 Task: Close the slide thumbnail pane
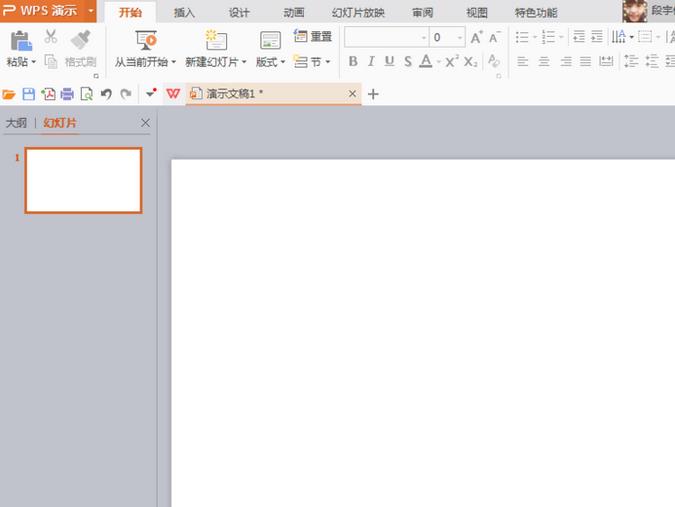pos(146,123)
